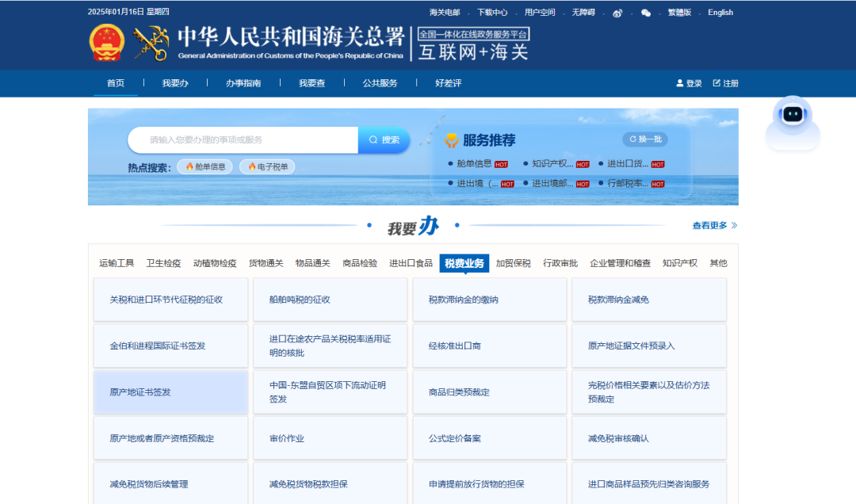856x504 pixels.
Task: Open 查看更多 link
Action: click(x=715, y=225)
